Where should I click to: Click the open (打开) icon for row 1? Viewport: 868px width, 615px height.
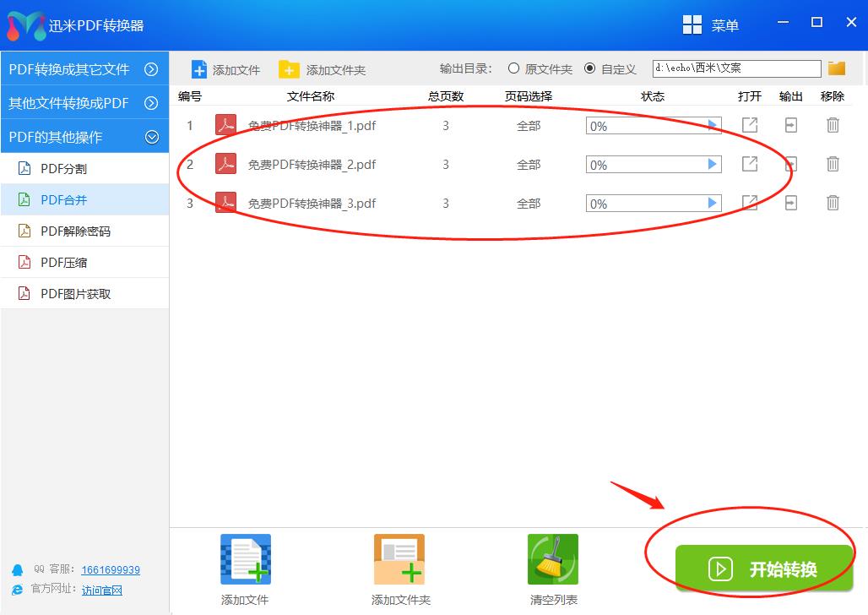click(x=749, y=125)
